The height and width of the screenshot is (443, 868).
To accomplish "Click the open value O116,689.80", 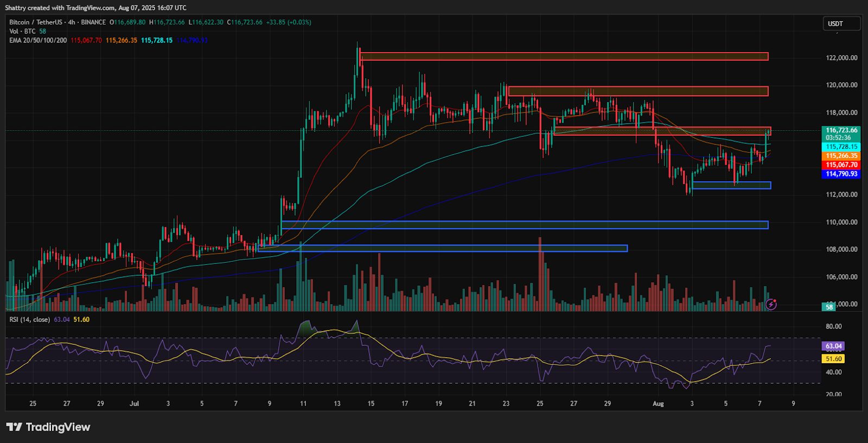I will click(x=127, y=22).
